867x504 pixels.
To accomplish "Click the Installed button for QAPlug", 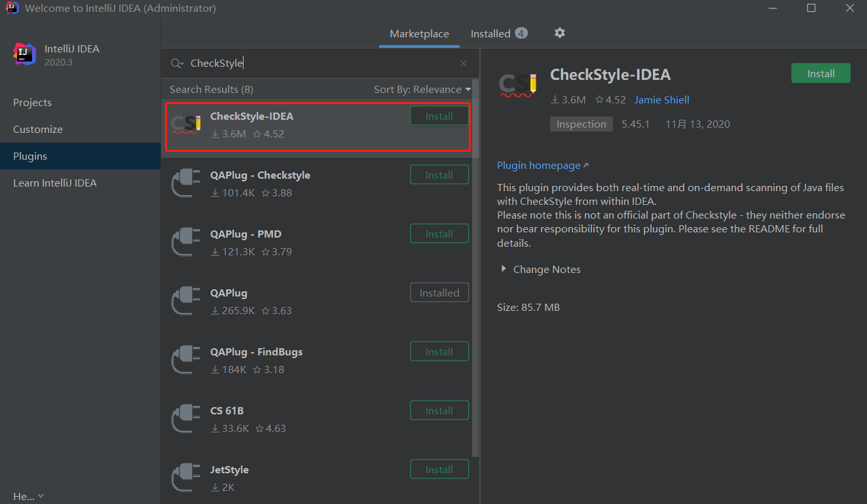I will click(439, 293).
